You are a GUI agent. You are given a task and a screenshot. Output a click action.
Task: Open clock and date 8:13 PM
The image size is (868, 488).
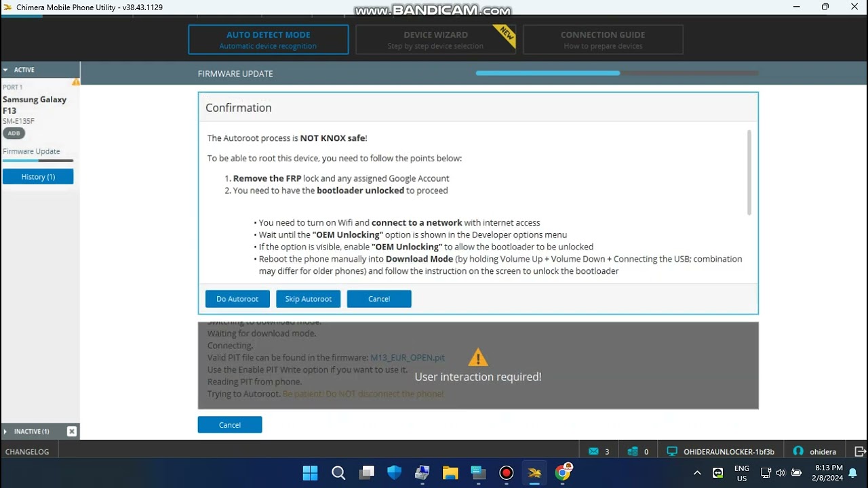(828, 472)
